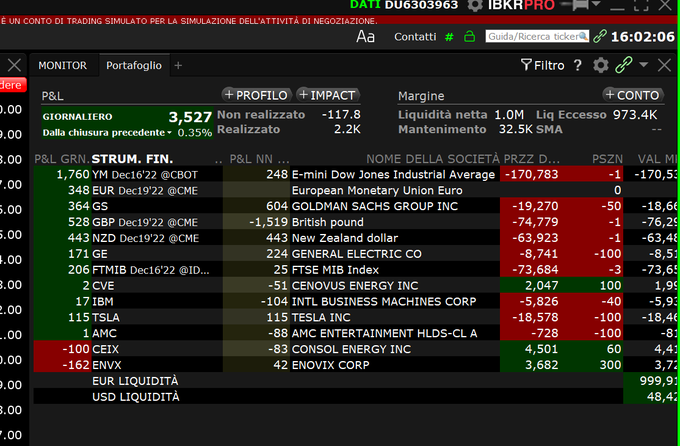Expand the portfolio panel dropdown arrow
This screenshot has height=446, width=680.
click(643, 65)
